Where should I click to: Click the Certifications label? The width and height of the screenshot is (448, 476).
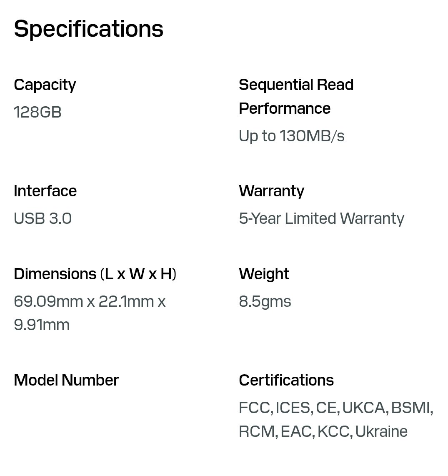286,380
